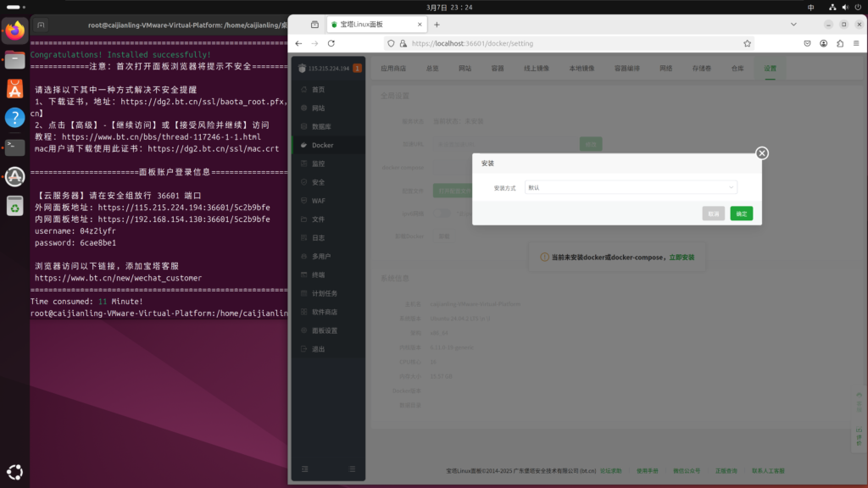The image size is (868, 488).
Task: Switch to the 存储卷 tab
Action: coord(701,68)
